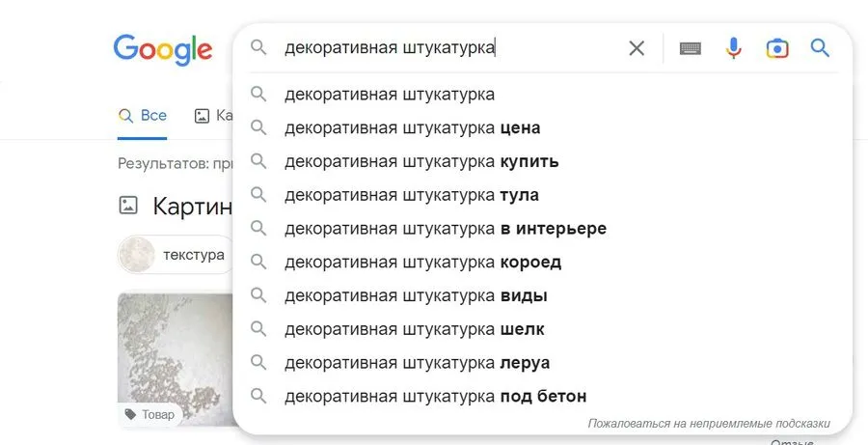Click the magnifier icon beside the цена suggestion
Viewport: 868px width, 445px height.
(x=258, y=127)
